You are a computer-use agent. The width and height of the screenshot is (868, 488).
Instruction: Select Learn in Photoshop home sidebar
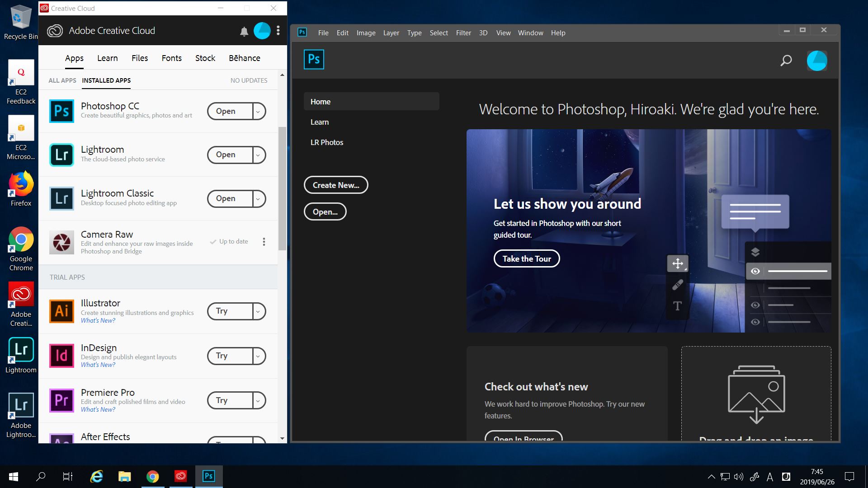(320, 122)
